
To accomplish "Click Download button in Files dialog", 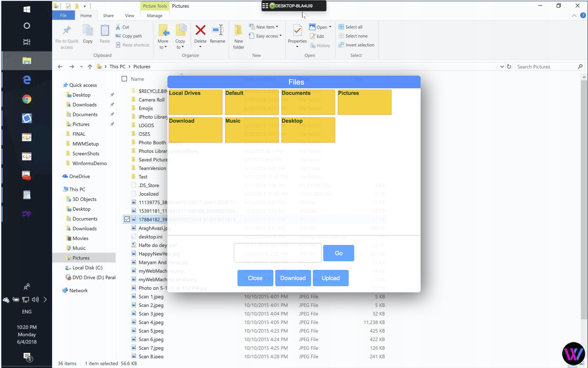I will tap(293, 278).
